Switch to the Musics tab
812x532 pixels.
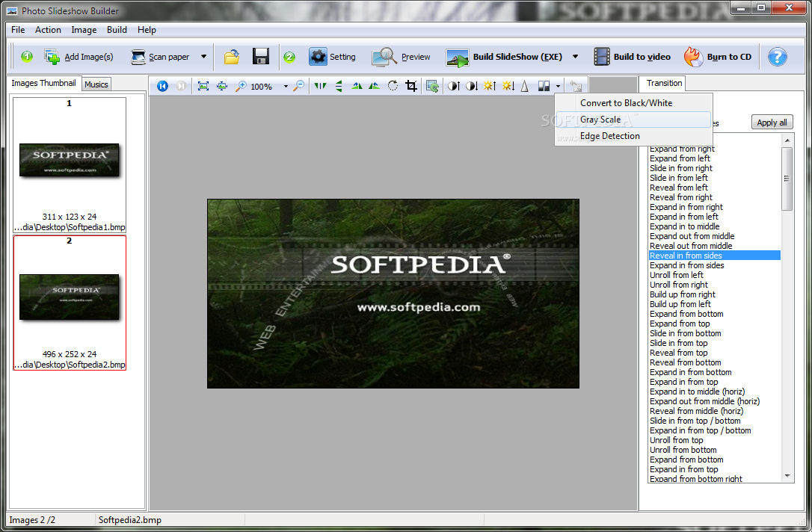pyautogui.click(x=96, y=84)
